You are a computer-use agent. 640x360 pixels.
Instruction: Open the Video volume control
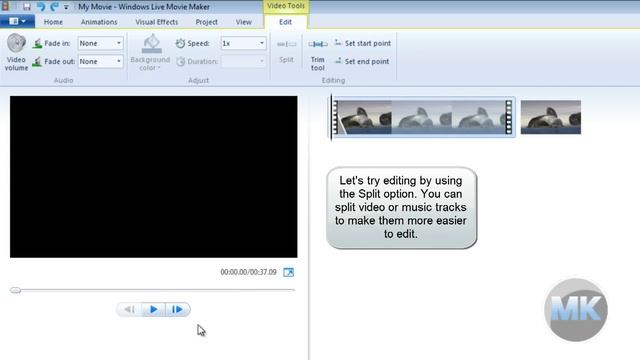tap(16, 53)
